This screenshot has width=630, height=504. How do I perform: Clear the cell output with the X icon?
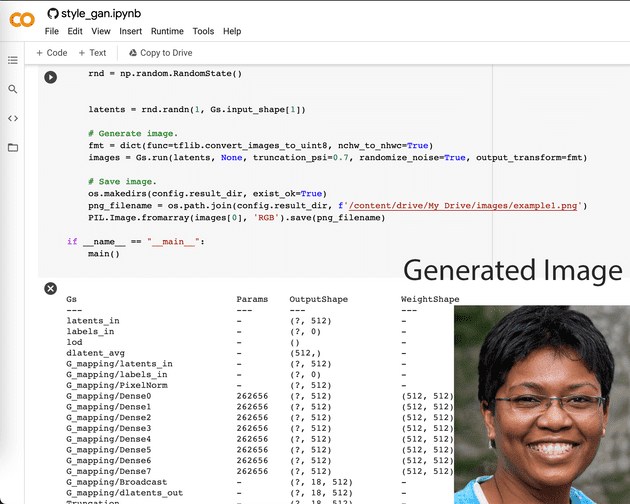51,288
